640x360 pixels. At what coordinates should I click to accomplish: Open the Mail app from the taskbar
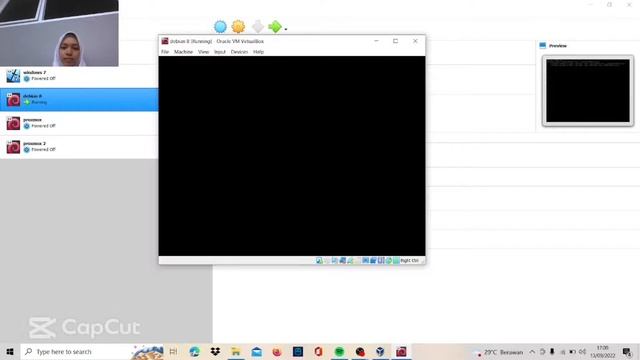(257, 351)
